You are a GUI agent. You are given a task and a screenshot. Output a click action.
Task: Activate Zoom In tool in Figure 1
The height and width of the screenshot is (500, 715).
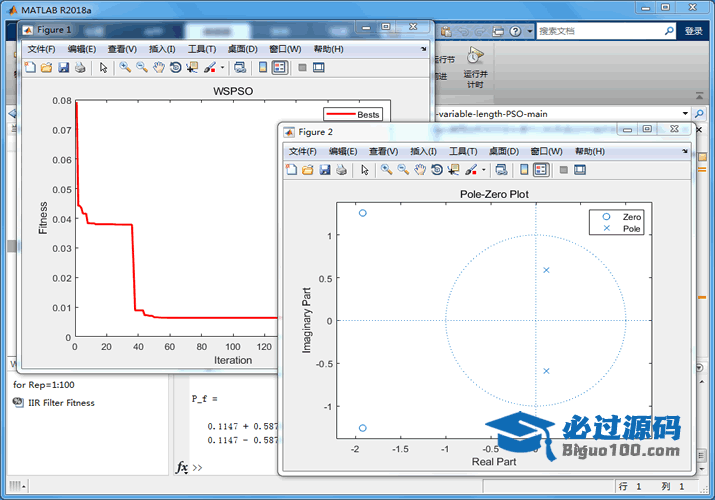[x=125, y=67]
